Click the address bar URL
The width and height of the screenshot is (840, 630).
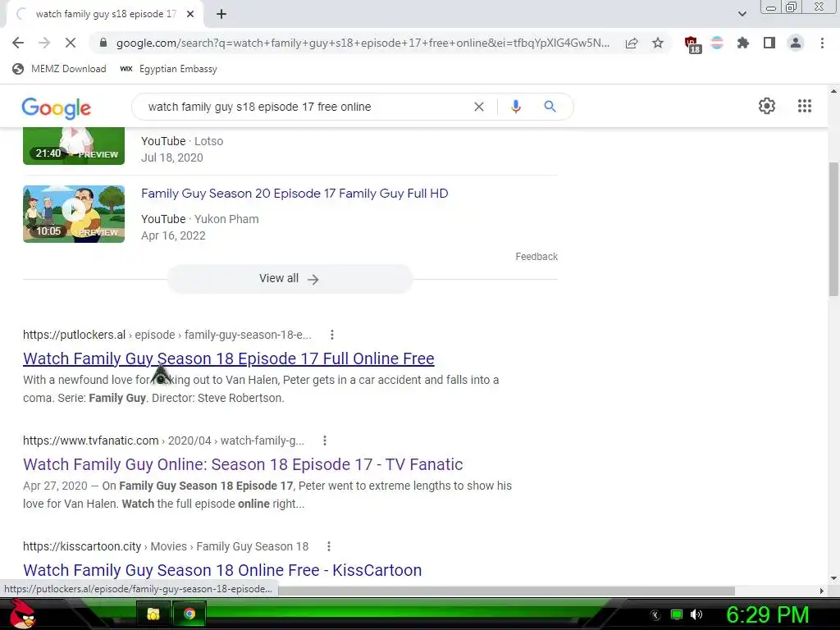[363, 43]
